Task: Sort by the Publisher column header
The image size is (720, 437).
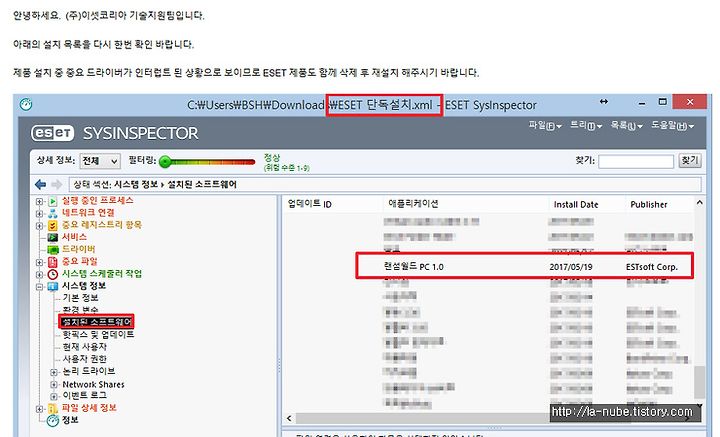Action: pos(648,205)
